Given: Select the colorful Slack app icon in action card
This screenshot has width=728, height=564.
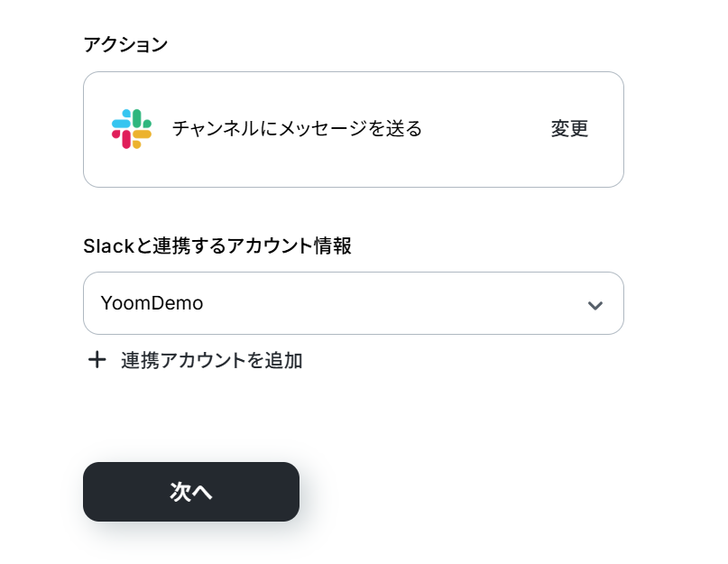Looking at the screenshot, I should [x=132, y=129].
